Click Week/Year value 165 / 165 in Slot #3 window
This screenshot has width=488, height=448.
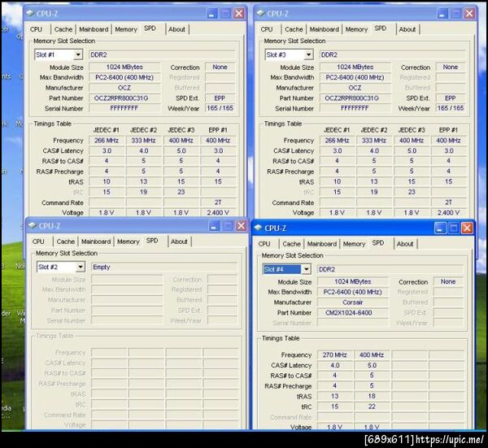click(451, 108)
